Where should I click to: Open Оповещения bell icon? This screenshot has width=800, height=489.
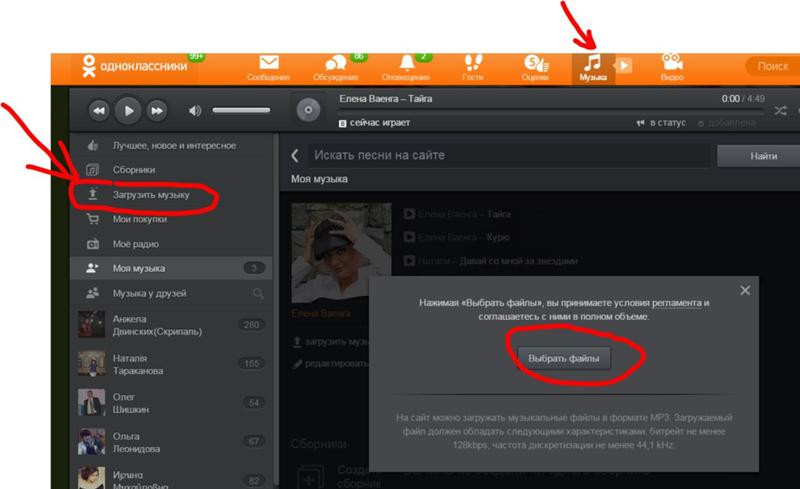(406, 63)
